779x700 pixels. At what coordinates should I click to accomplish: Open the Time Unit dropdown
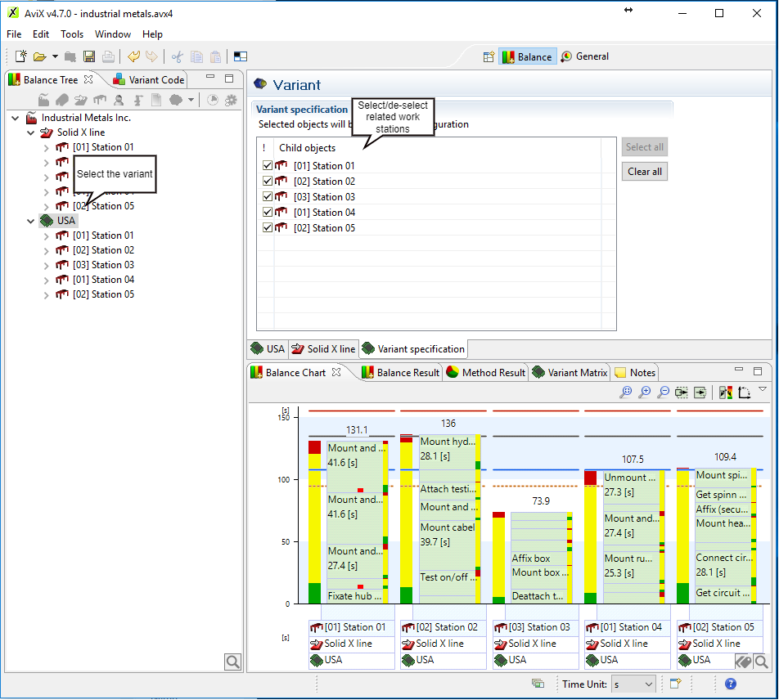click(633, 684)
